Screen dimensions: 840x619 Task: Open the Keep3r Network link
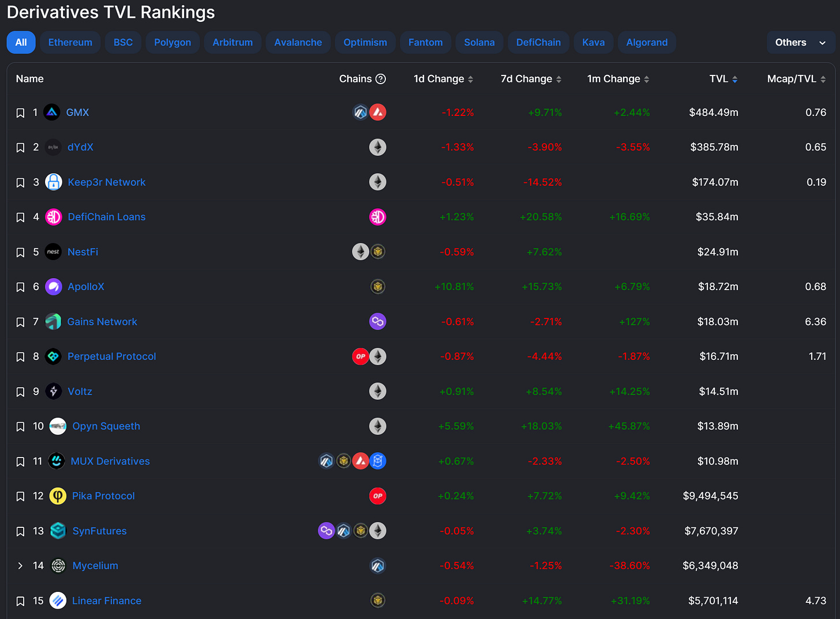[x=107, y=182]
